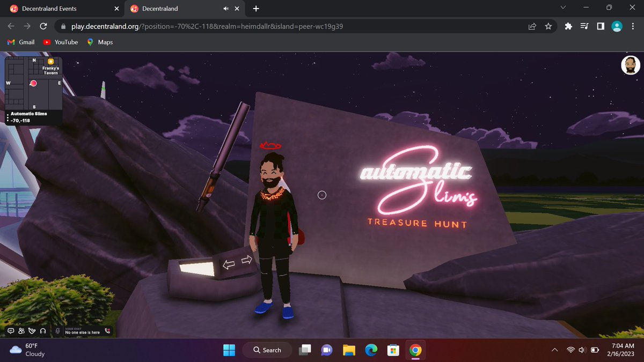This screenshot has width=644, height=362.
Task: Click the Automatic Slims location name
Action: click(28, 114)
